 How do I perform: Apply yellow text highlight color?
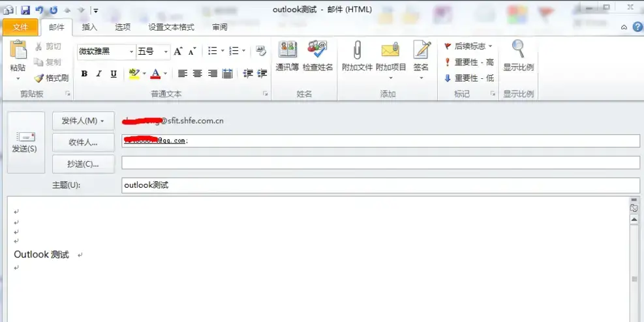pos(134,74)
